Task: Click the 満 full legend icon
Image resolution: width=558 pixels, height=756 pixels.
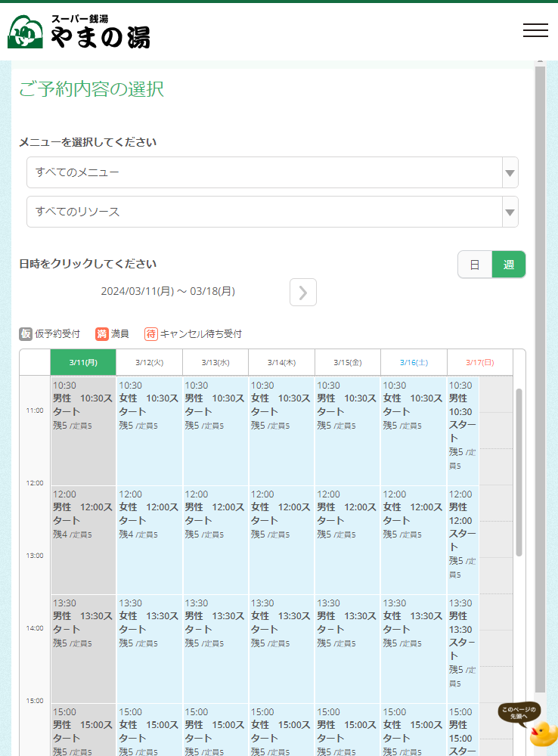Action: click(x=102, y=334)
